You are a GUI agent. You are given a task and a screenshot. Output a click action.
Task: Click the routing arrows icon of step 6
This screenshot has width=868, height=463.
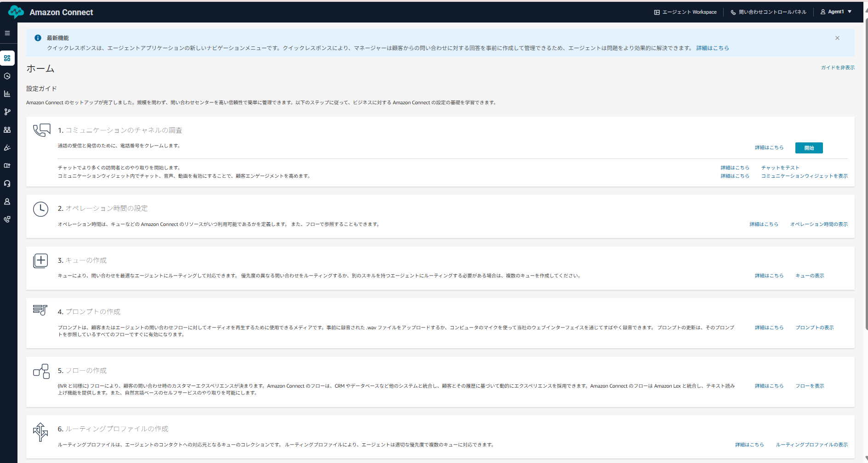pyautogui.click(x=40, y=432)
